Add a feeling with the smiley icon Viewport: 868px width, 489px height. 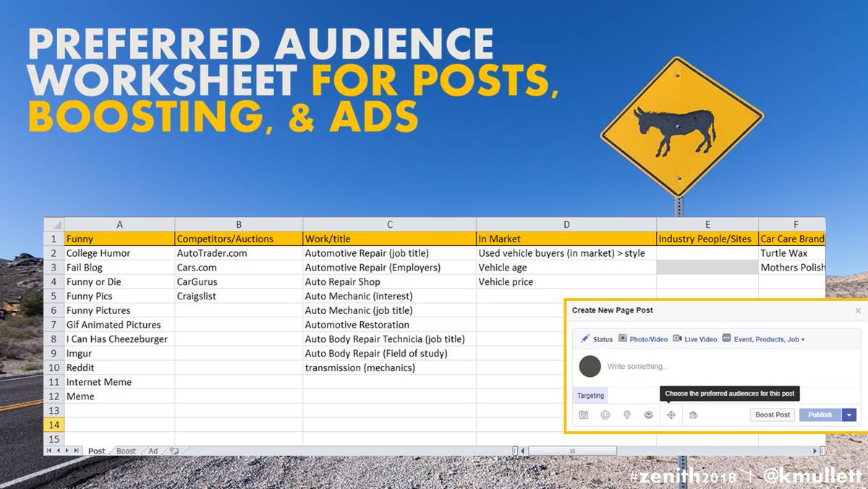point(605,414)
